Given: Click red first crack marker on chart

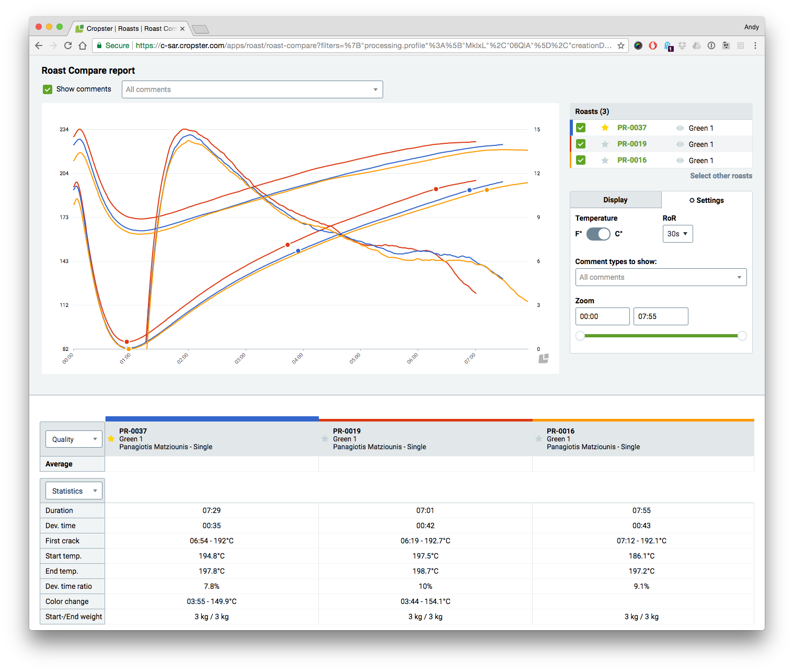Looking at the screenshot, I should [436, 189].
